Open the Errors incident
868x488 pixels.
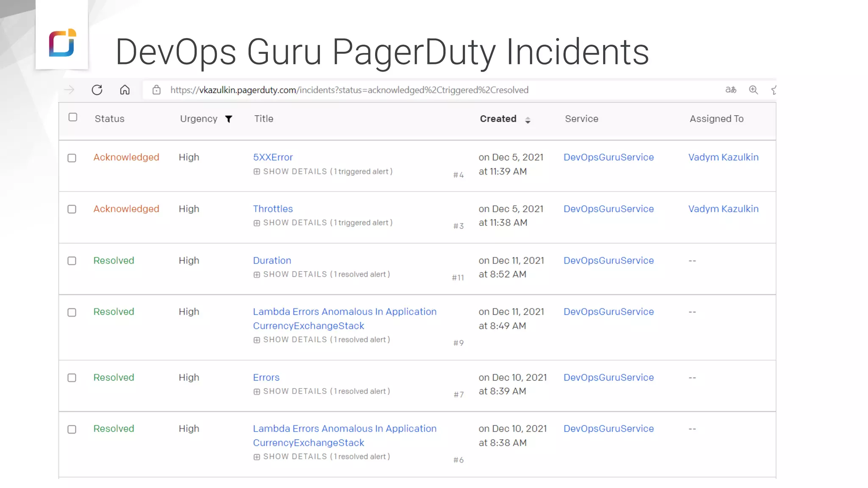266,377
